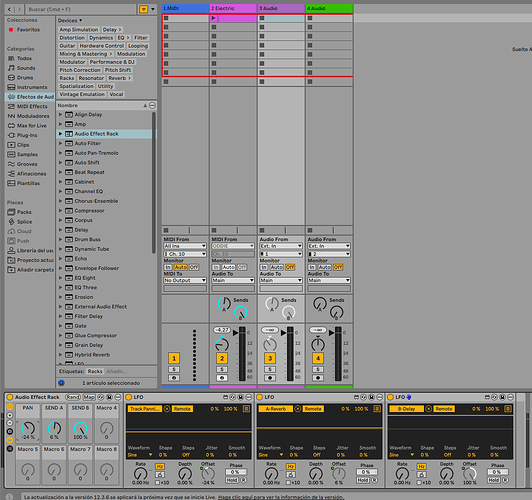This screenshot has width=532, height=500.
Task: Click yellow filter button next to search field
Action: click(x=144, y=9)
